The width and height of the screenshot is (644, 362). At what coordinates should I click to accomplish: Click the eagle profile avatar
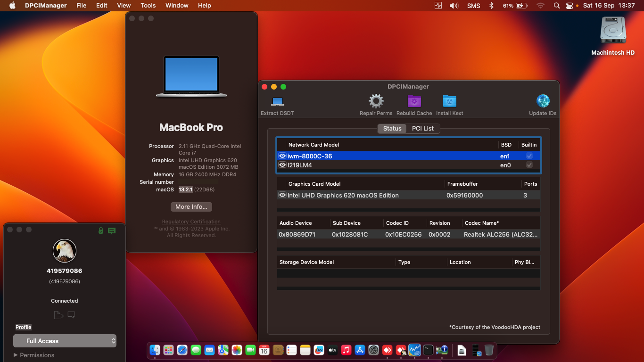[x=65, y=251]
